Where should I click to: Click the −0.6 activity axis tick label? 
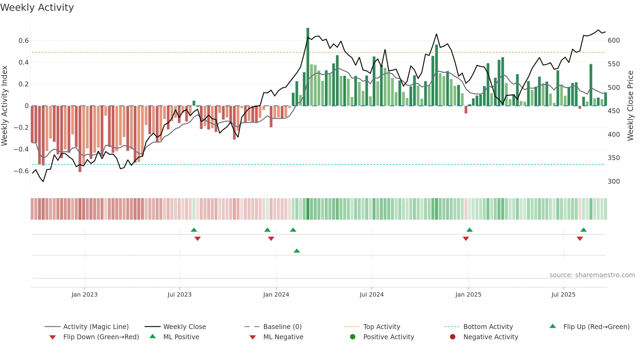tap(21, 171)
